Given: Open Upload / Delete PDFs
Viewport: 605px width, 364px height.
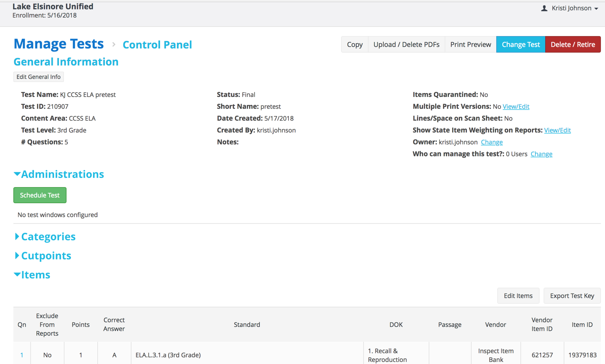Looking at the screenshot, I should coord(406,45).
